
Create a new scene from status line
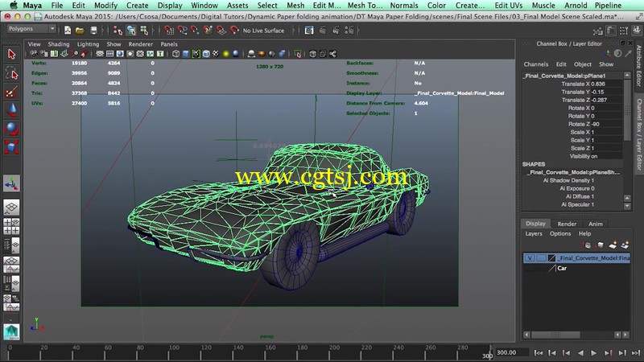pos(68,31)
